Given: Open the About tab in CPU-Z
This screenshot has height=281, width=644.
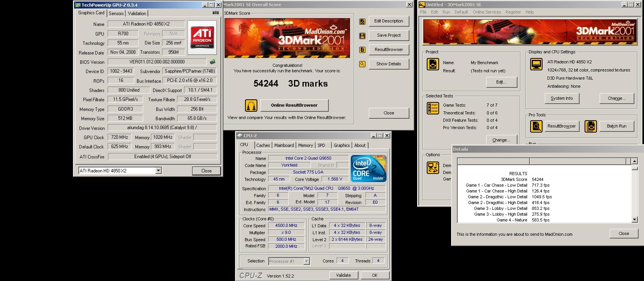Looking at the screenshot, I should pyautogui.click(x=360, y=145).
